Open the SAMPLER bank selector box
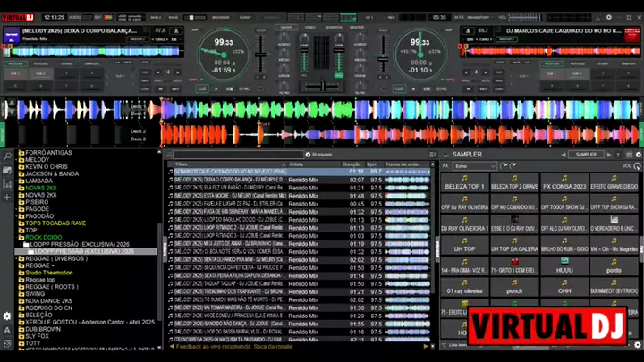This screenshot has height=362, width=644. pyautogui.click(x=586, y=155)
